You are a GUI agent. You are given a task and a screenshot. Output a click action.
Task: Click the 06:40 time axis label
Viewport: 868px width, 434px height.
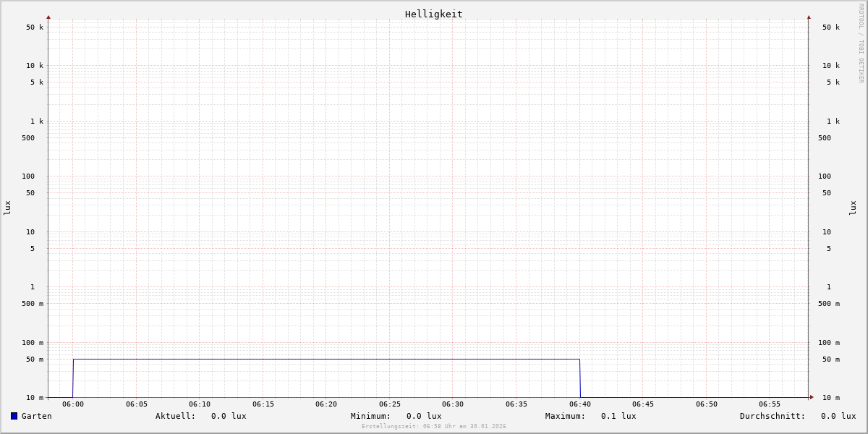(580, 404)
